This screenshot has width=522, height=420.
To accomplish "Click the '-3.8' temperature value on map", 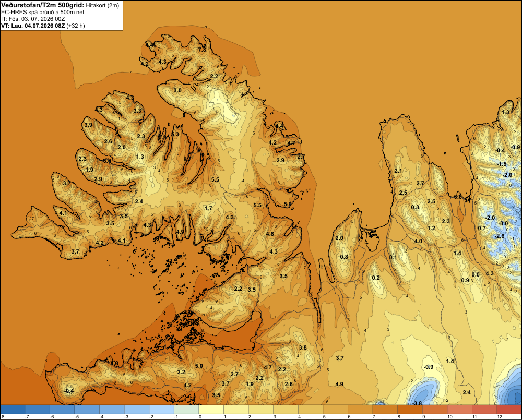I will (417, 403).
